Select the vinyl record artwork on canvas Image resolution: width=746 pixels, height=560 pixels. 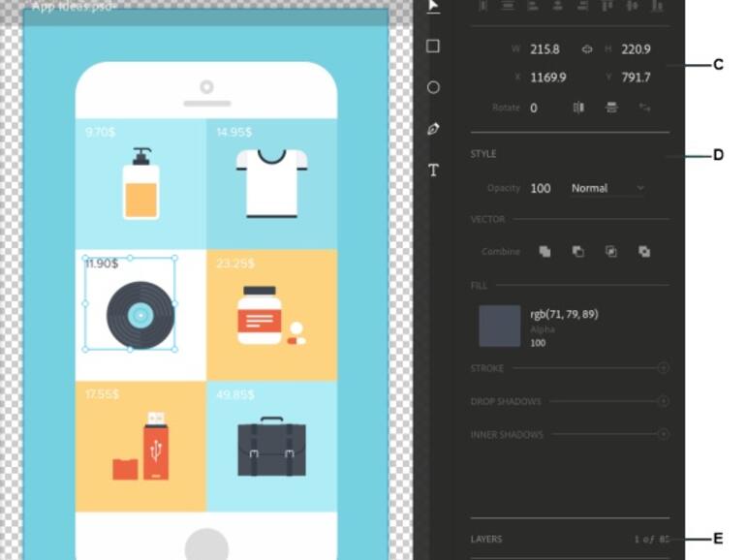pyautogui.click(x=140, y=316)
